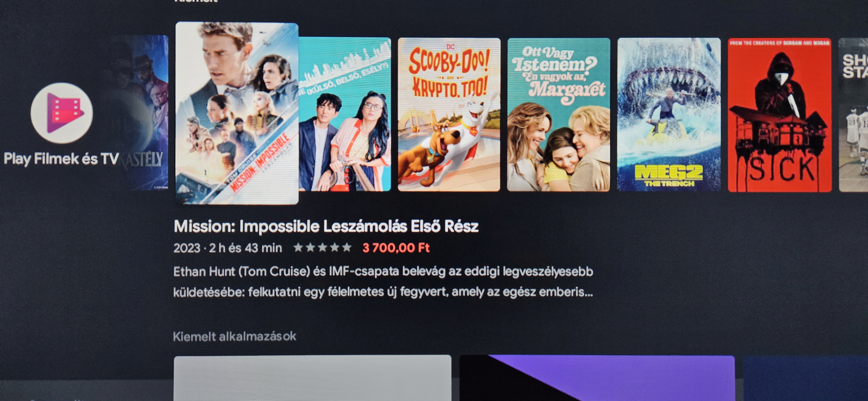Select the Kiemelt row heading at top
This screenshot has height=401, width=868.
(196, 1)
